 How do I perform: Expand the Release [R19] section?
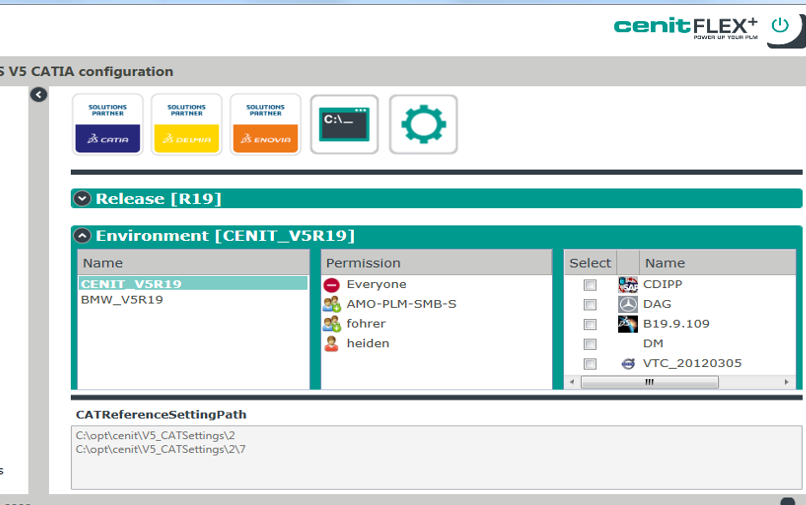(82, 199)
